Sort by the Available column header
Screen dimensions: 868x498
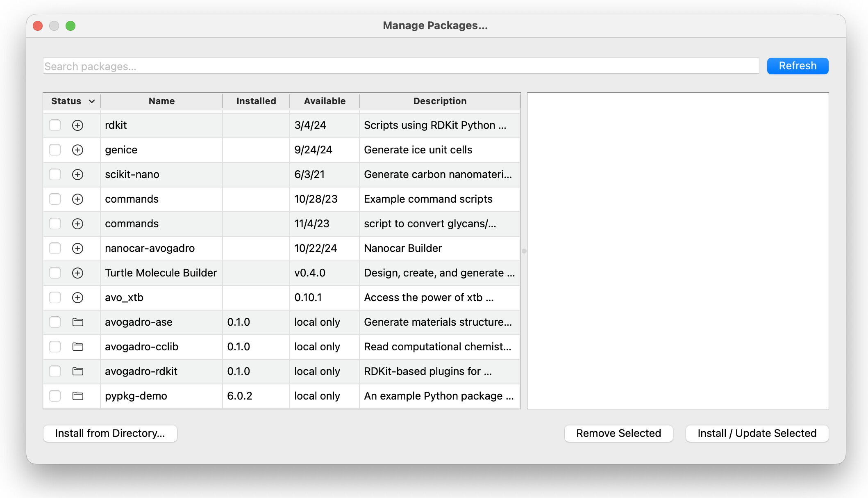[x=324, y=101]
